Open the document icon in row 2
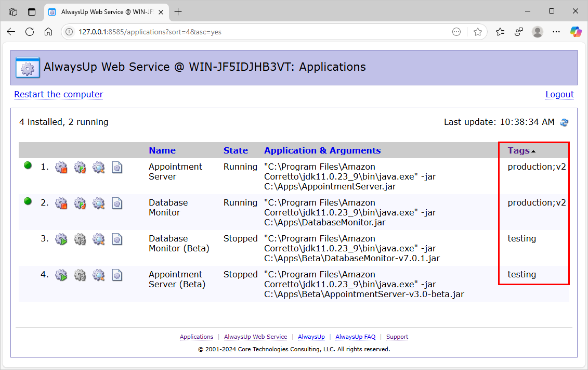The height and width of the screenshot is (370, 588). point(117,203)
